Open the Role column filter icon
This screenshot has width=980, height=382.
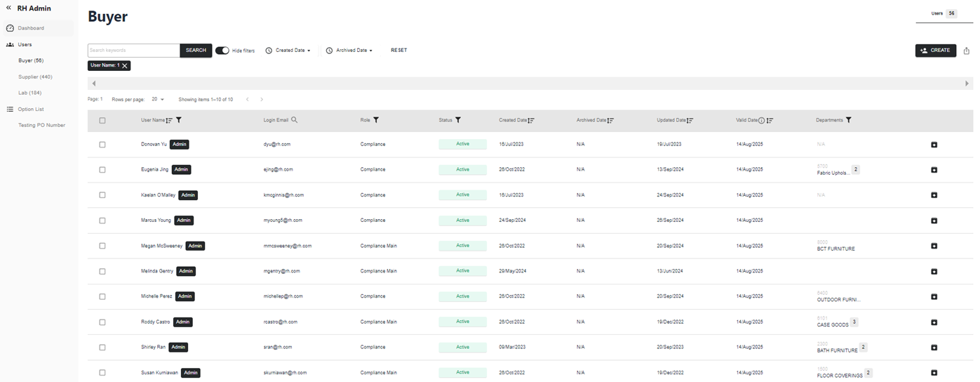(376, 120)
